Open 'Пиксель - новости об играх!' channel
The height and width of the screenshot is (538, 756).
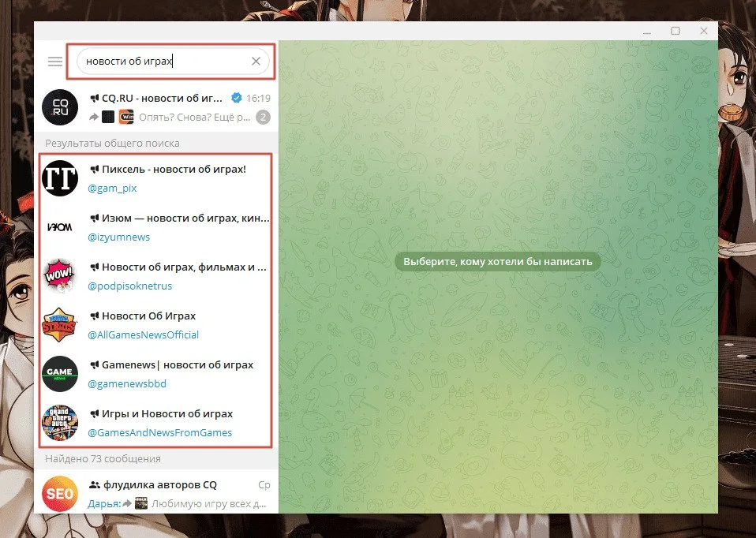pos(156,178)
